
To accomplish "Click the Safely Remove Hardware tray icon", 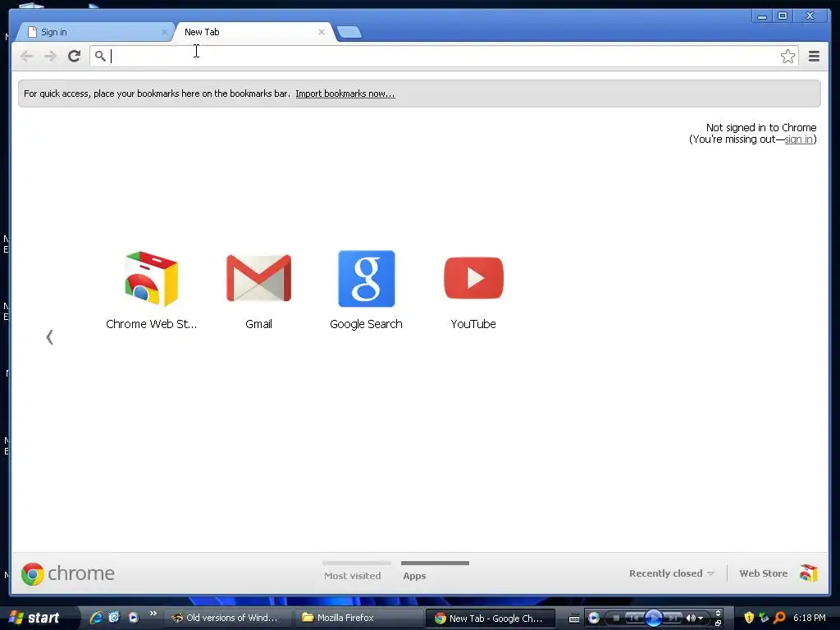I will pyautogui.click(x=764, y=617).
